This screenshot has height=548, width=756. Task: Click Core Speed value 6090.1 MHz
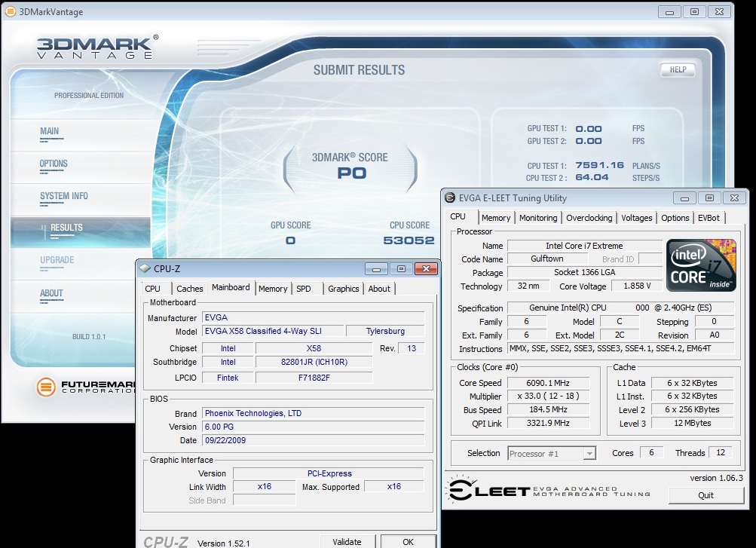(548, 383)
